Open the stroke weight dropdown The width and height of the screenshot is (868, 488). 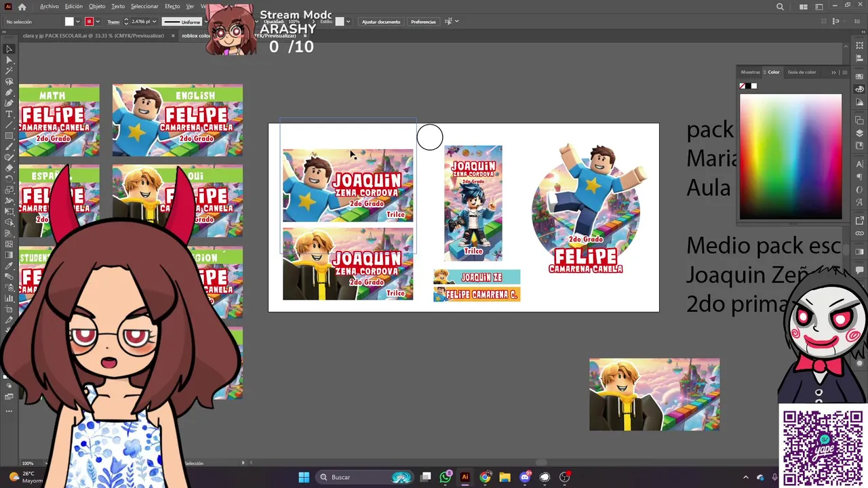154,22
